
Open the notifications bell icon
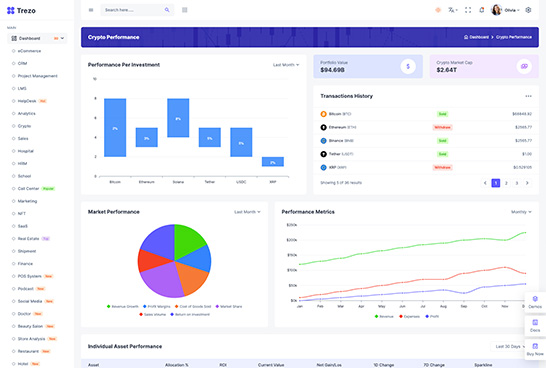point(482,10)
